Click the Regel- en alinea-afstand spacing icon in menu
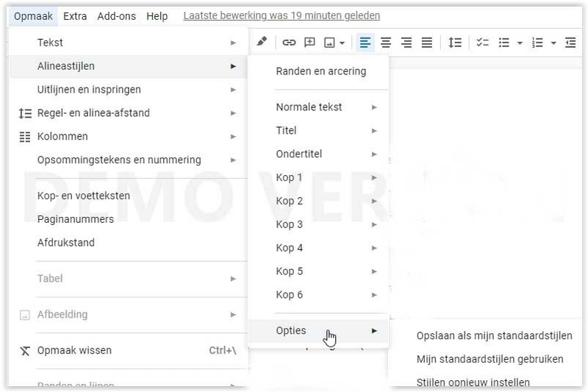The height and width of the screenshot is (392, 588). [25, 113]
